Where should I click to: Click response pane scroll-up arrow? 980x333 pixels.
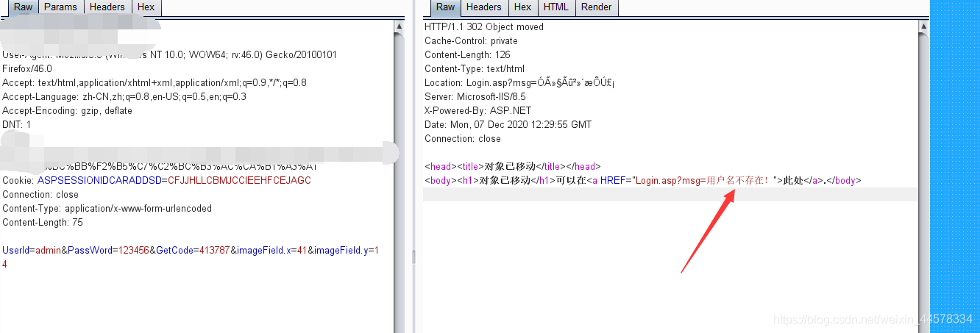(x=924, y=26)
